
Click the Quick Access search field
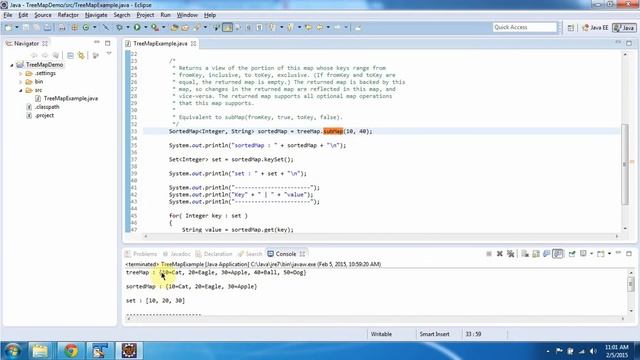click(524, 27)
